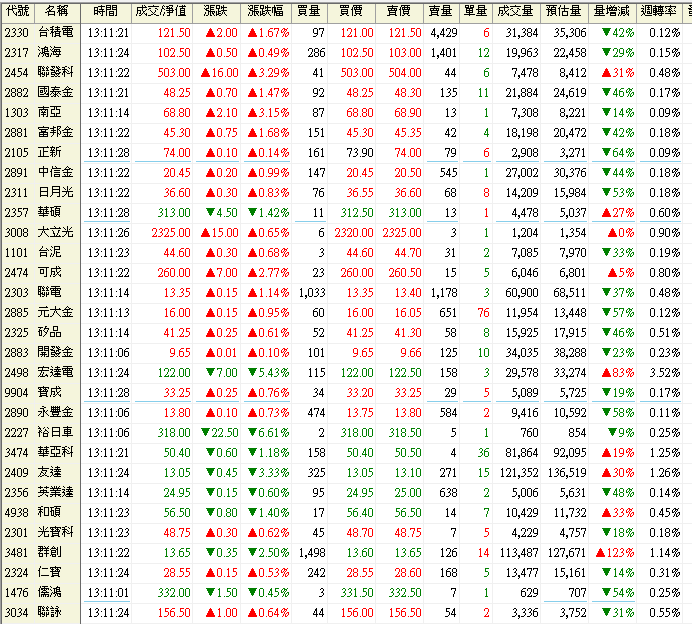Select stock name 聯發科

click(x=56, y=72)
